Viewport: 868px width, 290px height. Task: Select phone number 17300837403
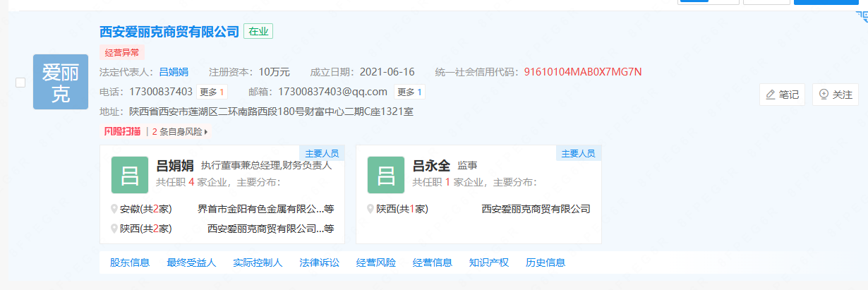pyautogui.click(x=161, y=92)
